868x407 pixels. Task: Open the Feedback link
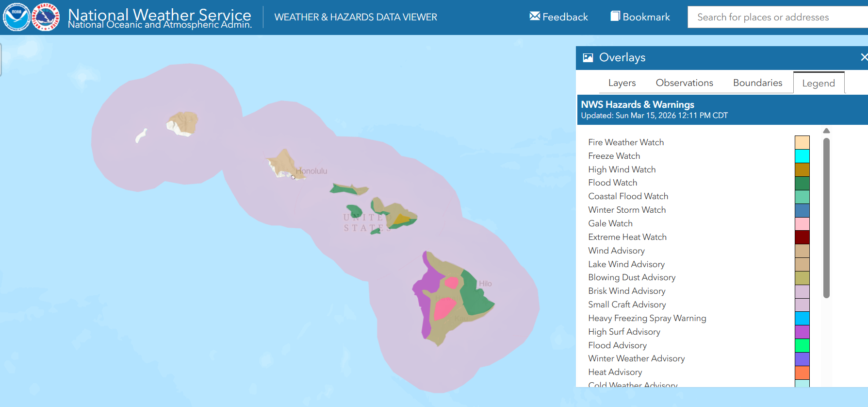tap(558, 17)
